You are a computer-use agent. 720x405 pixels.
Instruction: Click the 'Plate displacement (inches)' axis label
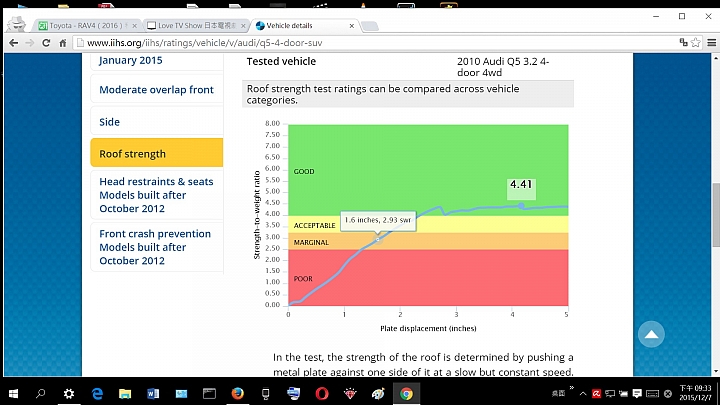428,328
